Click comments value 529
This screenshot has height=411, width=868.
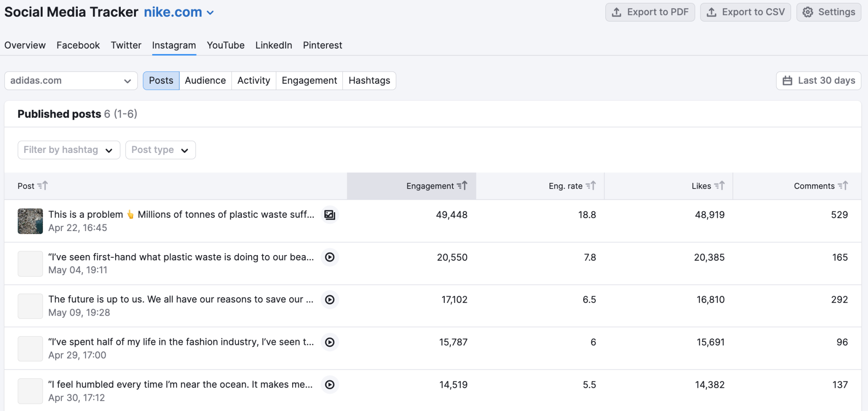(839, 215)
